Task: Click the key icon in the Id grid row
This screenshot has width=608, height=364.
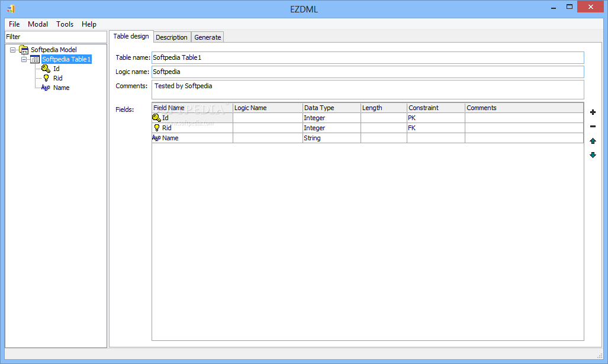Action: pyautogui.click(x=156, y=117)
